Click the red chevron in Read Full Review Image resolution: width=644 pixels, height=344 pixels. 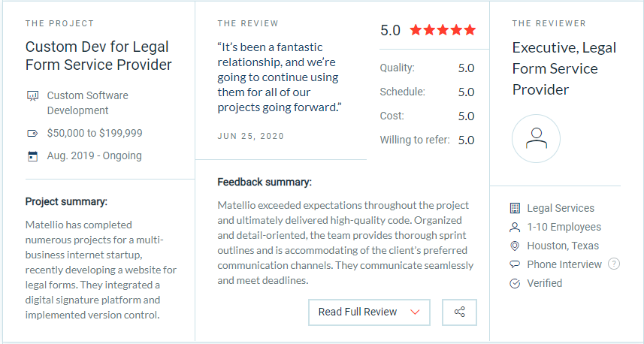415,312
